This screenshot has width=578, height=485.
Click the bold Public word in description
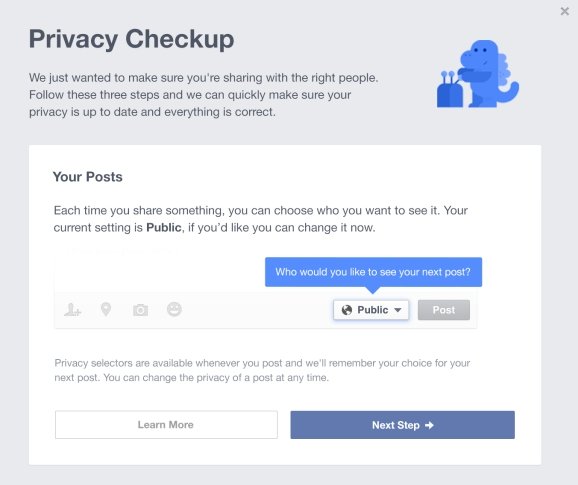click(x=164, y=227)
